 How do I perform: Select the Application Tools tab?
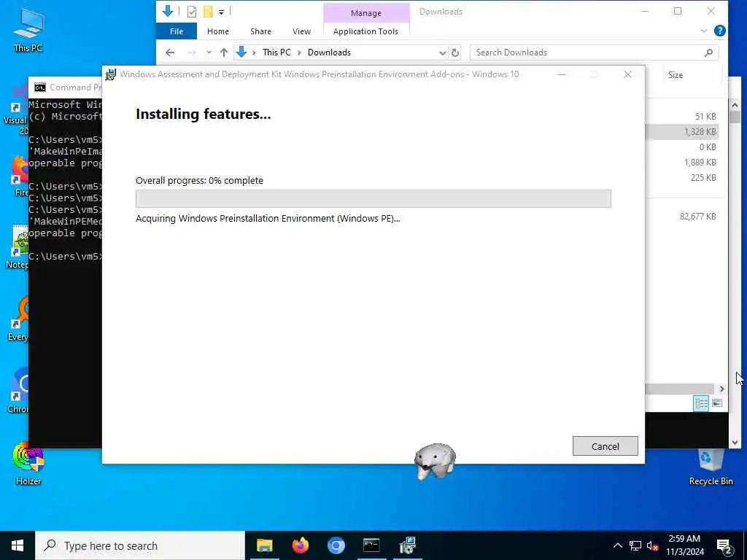coord(365,31)
